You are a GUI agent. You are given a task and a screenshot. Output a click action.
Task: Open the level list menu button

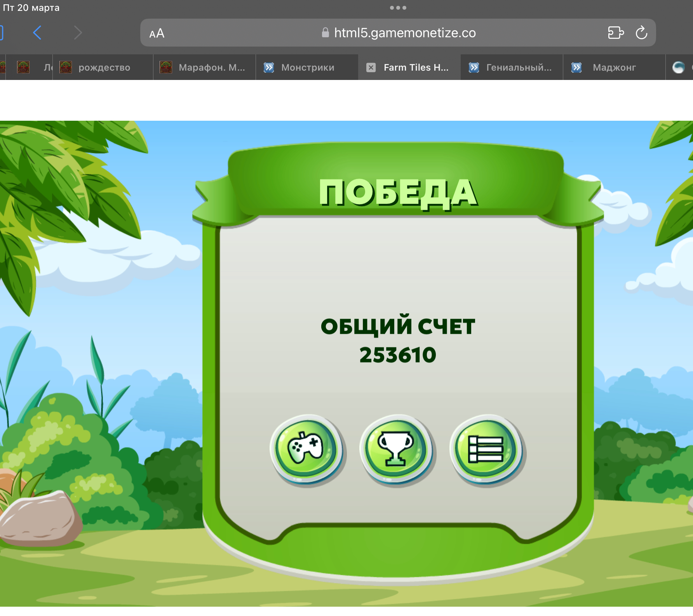(487, 449)
